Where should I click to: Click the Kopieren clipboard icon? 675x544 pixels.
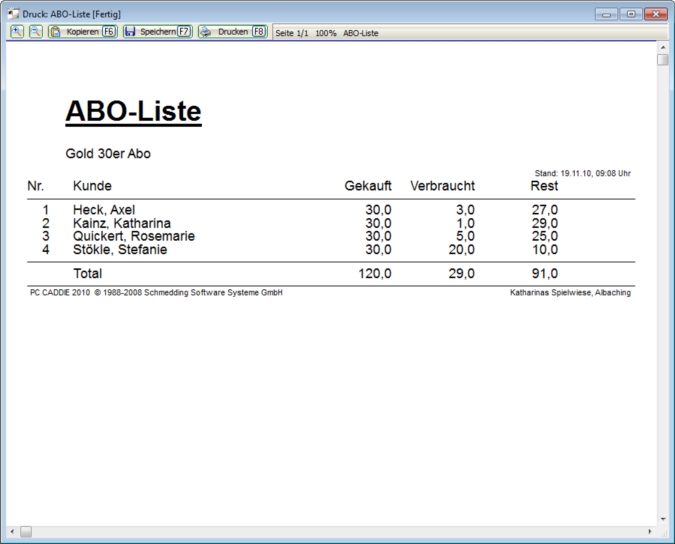pyautogui.click(x=56, y=32)
